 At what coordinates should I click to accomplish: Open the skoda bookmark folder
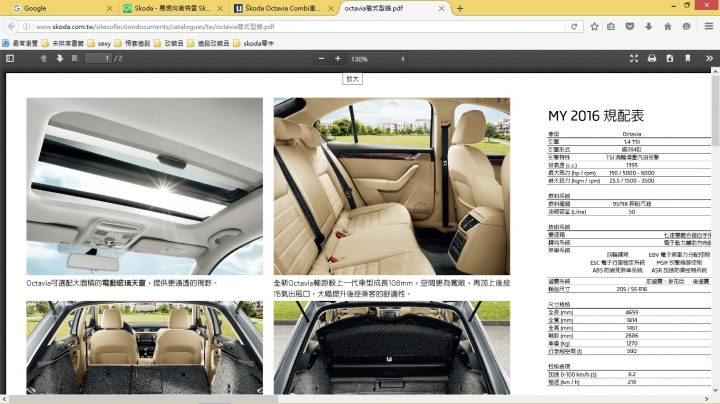pos(253,43)
